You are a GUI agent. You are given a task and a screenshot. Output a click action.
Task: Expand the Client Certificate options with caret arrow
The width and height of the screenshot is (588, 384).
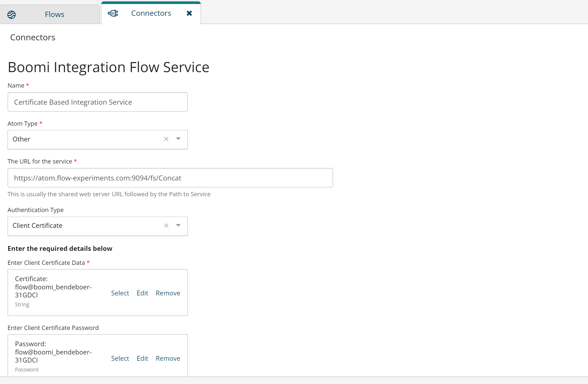point(178,226)
